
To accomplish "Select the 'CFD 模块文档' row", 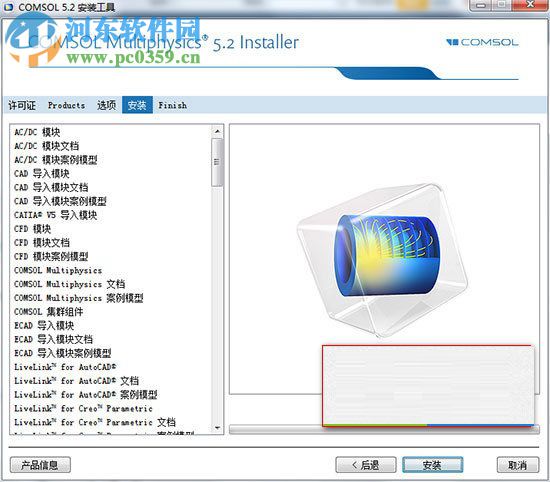I will pyautogui.click(x=111, y=242).
